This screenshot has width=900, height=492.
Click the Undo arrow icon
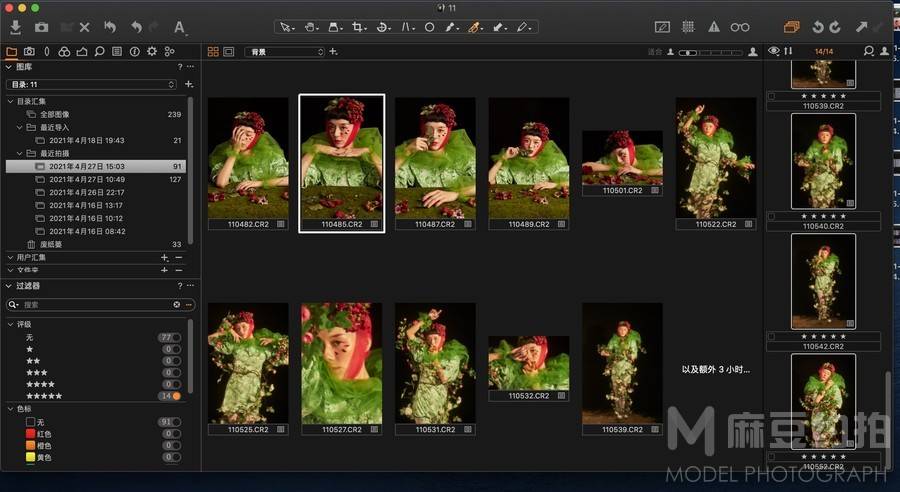coord(136,27)
